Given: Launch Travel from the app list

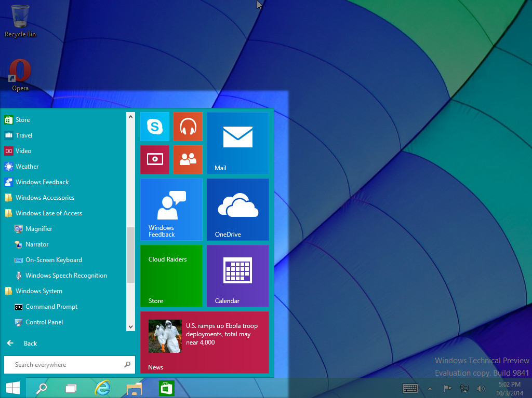Looking at the screenshot, I should coord(64,135).
